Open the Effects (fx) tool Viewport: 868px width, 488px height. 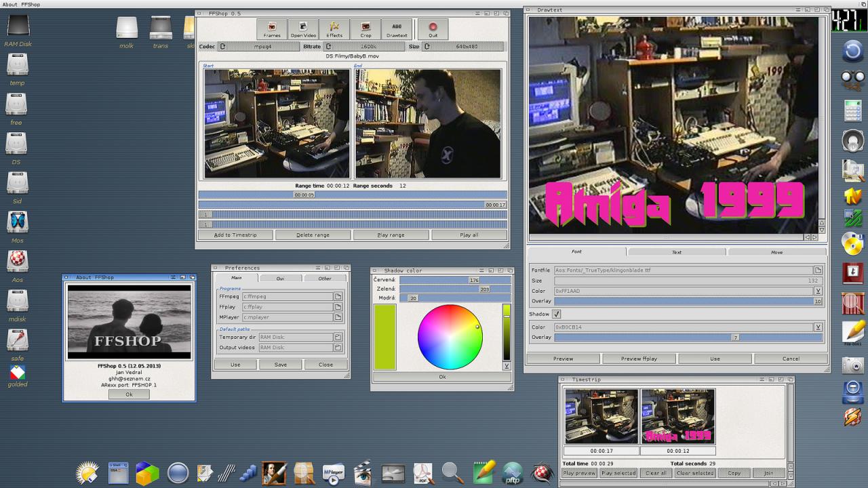click(334, 29)
